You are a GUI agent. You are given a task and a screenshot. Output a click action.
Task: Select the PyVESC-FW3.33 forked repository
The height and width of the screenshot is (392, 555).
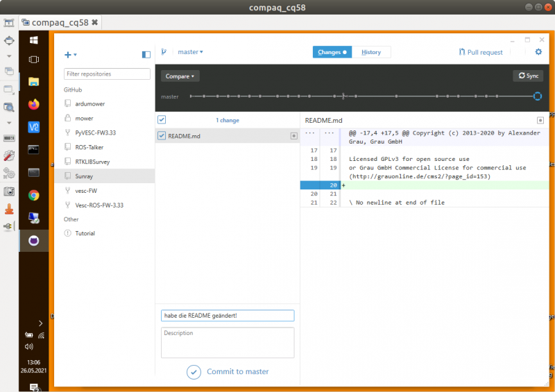point(105,133)
